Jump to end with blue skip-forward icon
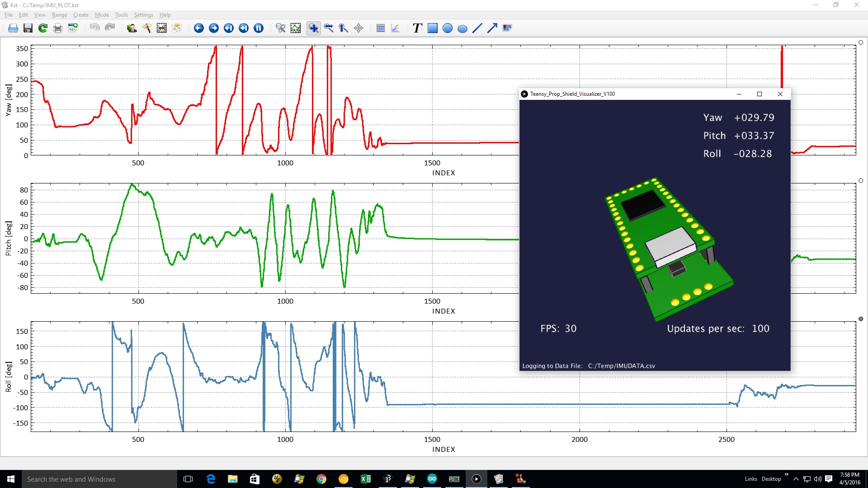This screenshot has width=868, height=488. 244,28
